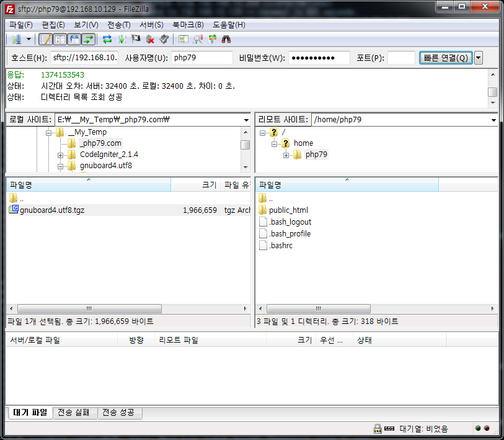The image size is (504, 440).
Task: Open the 서버(S) menu
Action: pyautogui.click(x=151, y=25)
